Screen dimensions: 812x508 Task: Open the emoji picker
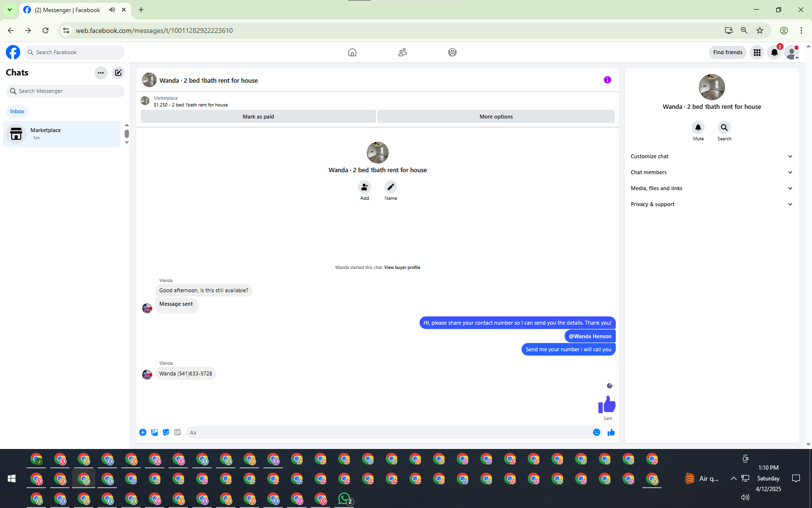coord(597,433)
